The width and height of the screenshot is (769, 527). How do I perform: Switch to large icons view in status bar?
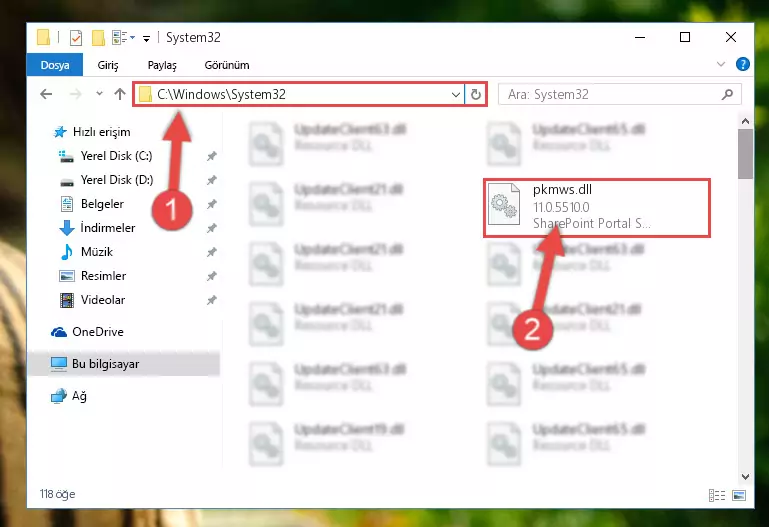tap(739, 495)
